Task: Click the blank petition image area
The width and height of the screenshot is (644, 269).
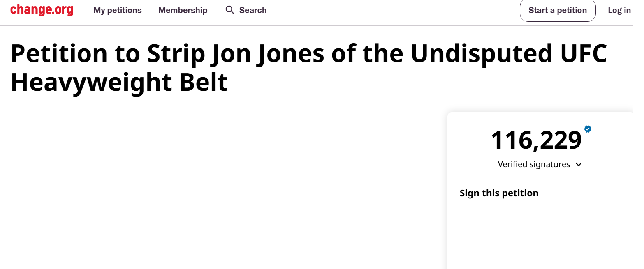Action: 222,189
